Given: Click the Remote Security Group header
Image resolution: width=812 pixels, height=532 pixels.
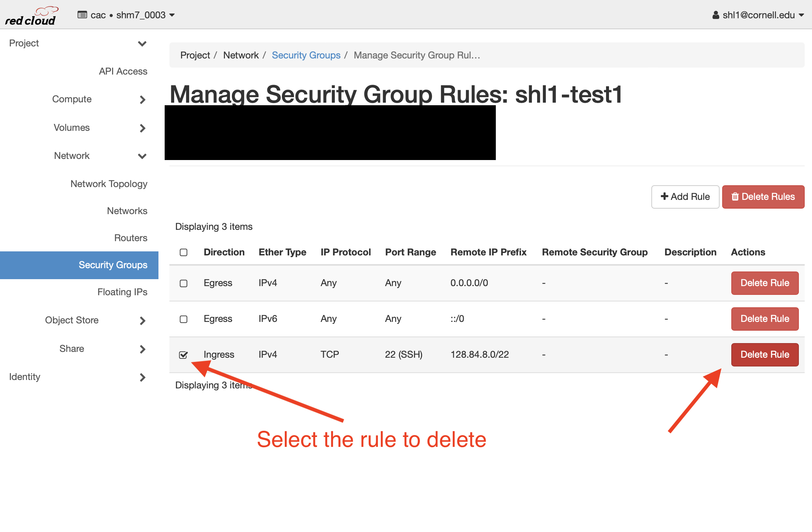Looking at the screenshot, I should (595, 252).
